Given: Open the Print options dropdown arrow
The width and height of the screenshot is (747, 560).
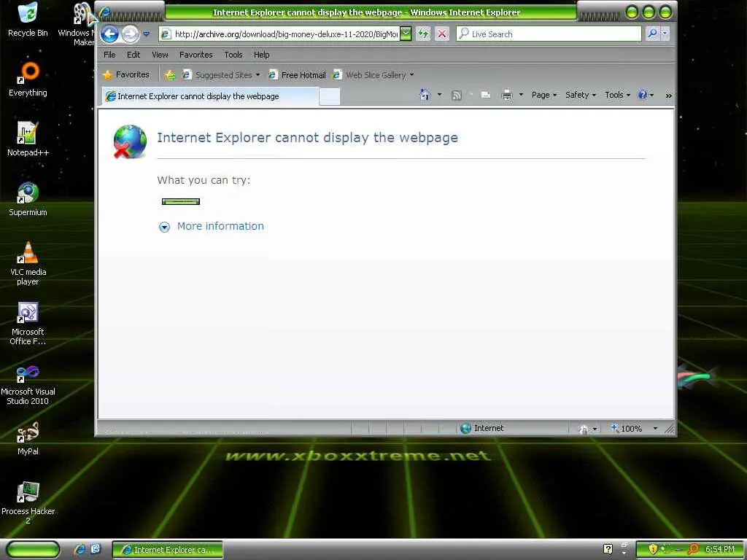Looking at the screenshot, I should [521, 95].
